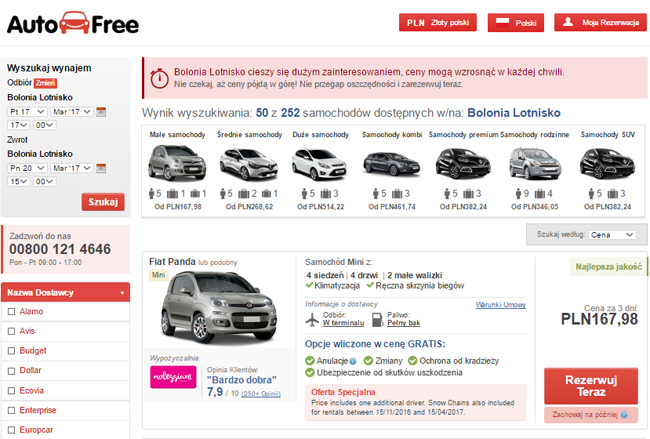The image size is (650, 439).
Task: Click the Europcar supplier name
Action: [x=36, y=430]
